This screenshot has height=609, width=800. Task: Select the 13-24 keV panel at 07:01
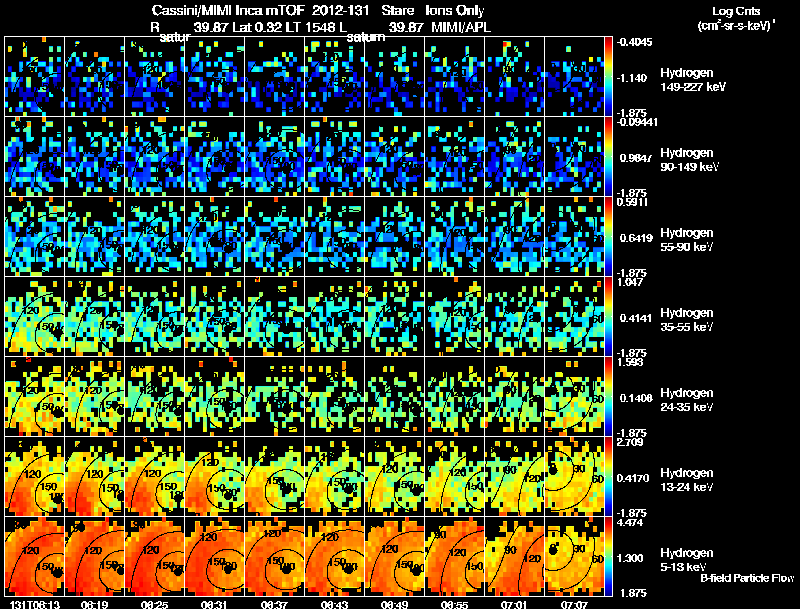[x=515, y=477]
